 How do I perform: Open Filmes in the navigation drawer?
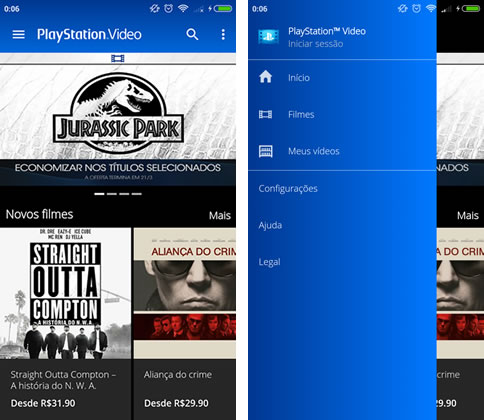click(342, 114)
